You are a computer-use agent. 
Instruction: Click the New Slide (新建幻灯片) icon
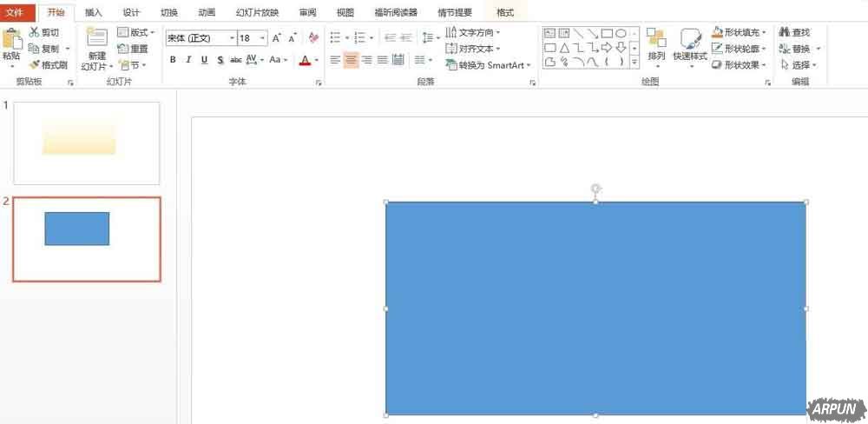(97, 37)
